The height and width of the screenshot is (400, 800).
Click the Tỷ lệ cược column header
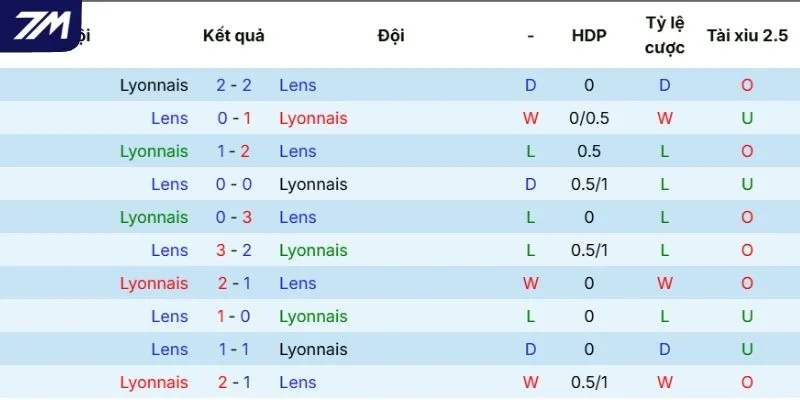[664, 35]
